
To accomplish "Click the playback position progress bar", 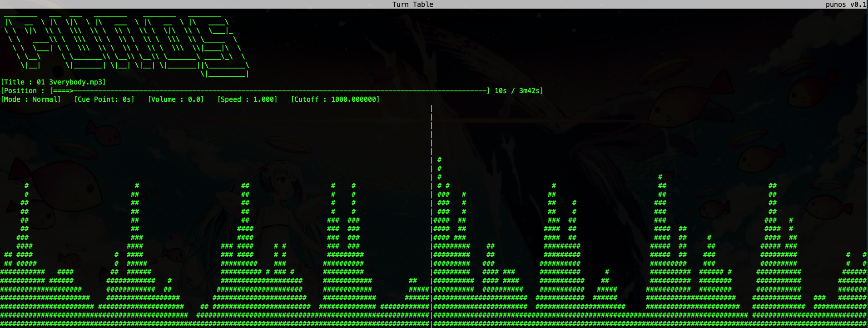I will tap(270, 91).
